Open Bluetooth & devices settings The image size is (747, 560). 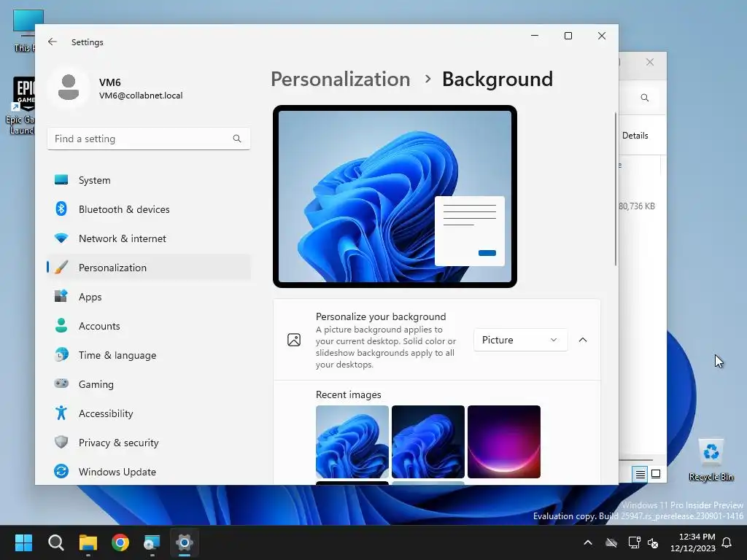point(149,209)
